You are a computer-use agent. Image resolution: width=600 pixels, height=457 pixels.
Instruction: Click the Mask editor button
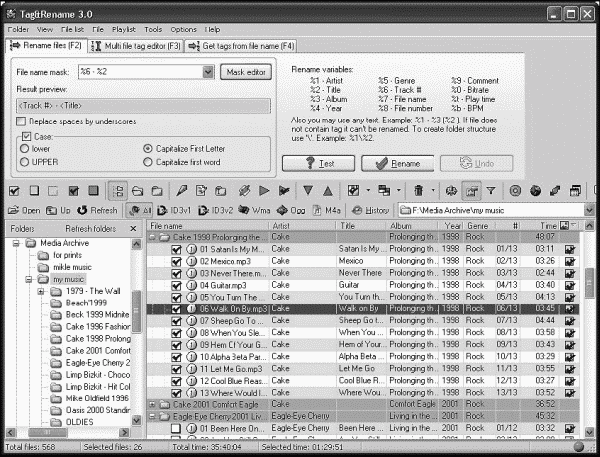click(246, 72)
